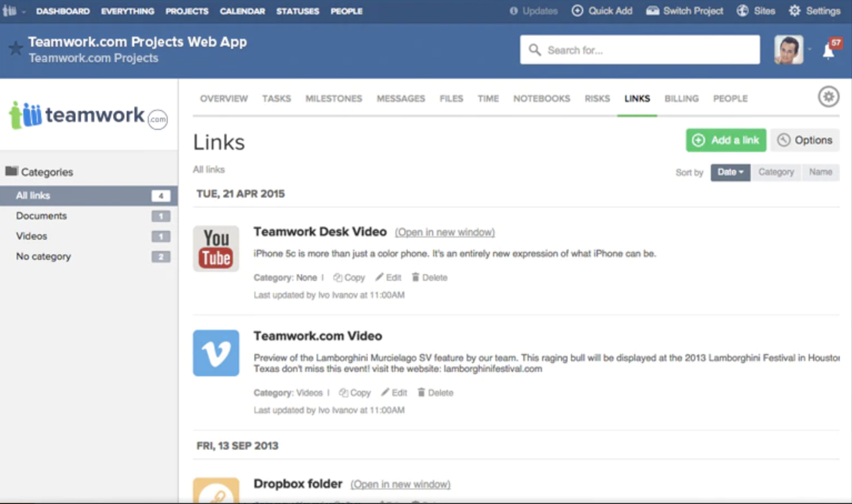Sort links by Name
852x504 pixels.
[x=820, y=172]
